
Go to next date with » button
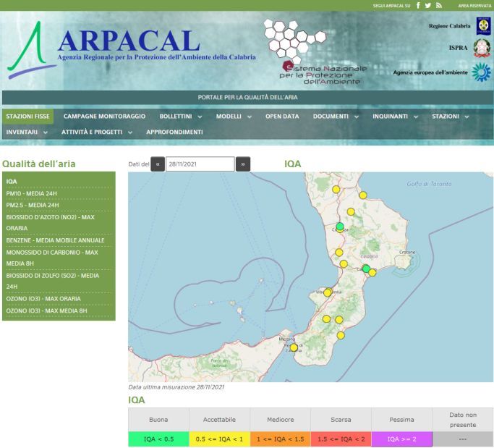coord(243,164)
